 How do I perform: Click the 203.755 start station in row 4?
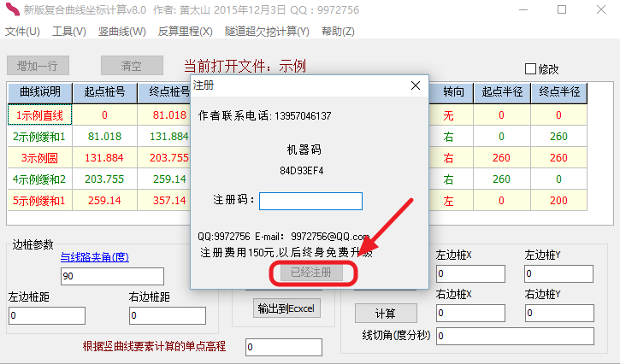[x=105, y=179]
